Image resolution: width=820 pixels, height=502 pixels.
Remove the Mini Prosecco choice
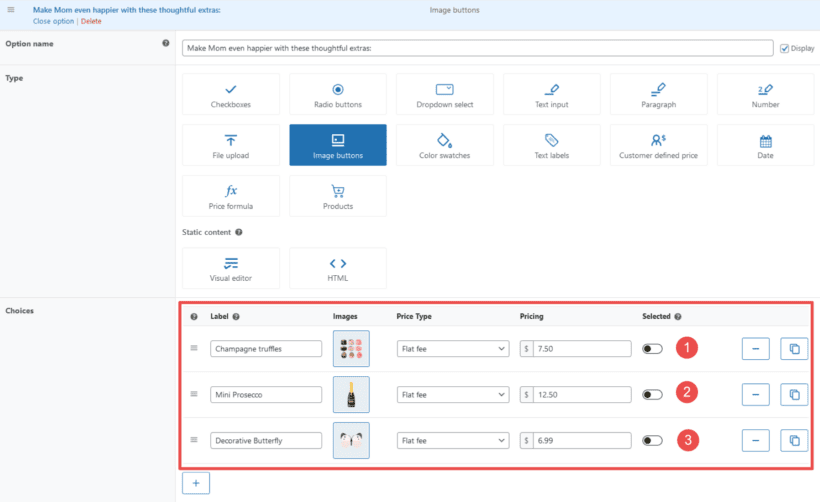coord(755,395)
